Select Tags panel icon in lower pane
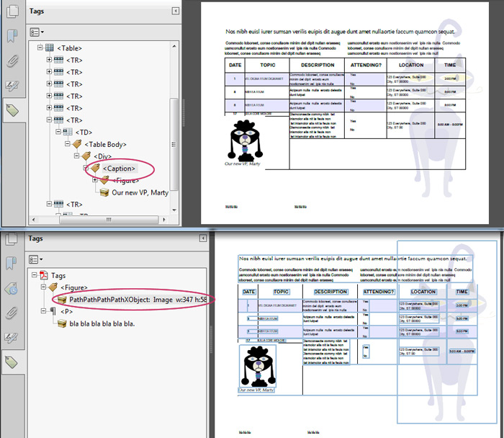The image size is (504, 438). click(x=12, y=362)
